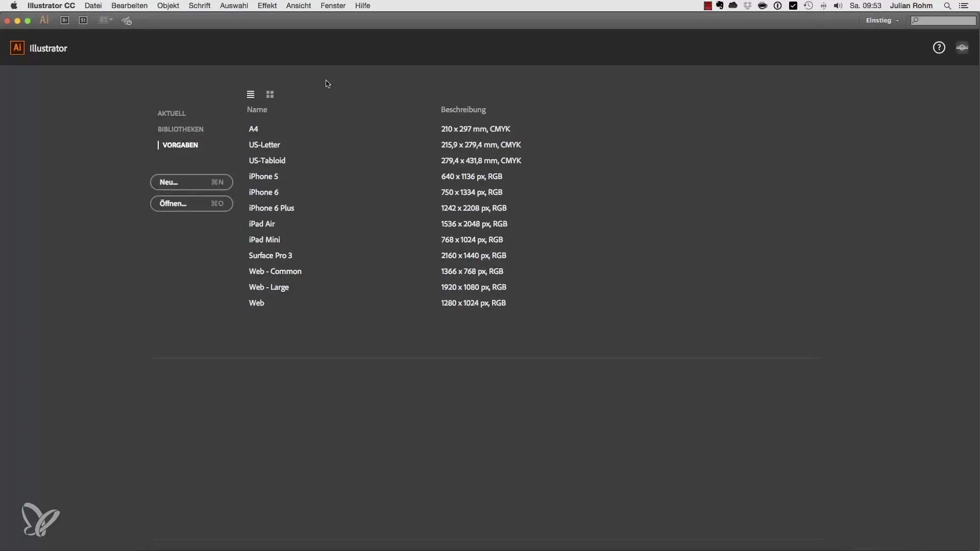Click the coffee cup menu bar icon

[763, 6]
